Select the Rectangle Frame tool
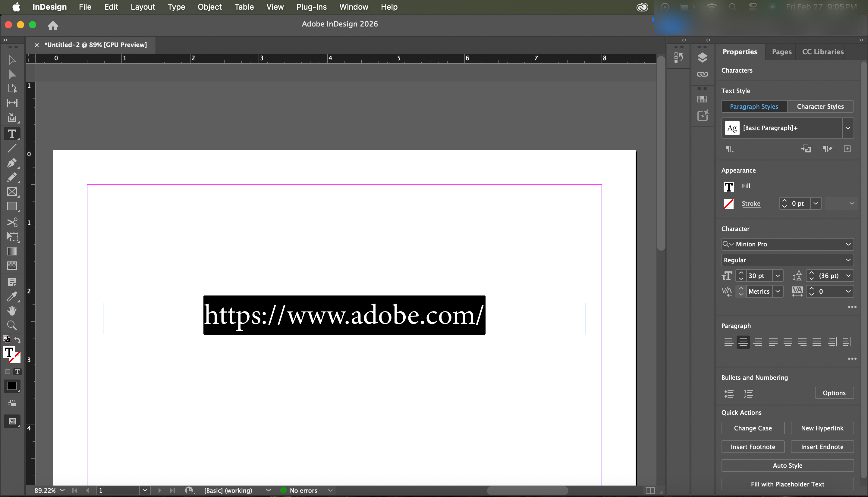This screenshot has height=497, width=868. click(x=12, y=192)
